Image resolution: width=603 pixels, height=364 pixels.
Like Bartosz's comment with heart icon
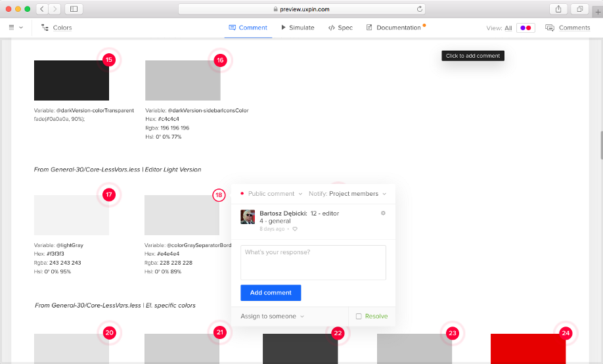[x=295, y=229]
